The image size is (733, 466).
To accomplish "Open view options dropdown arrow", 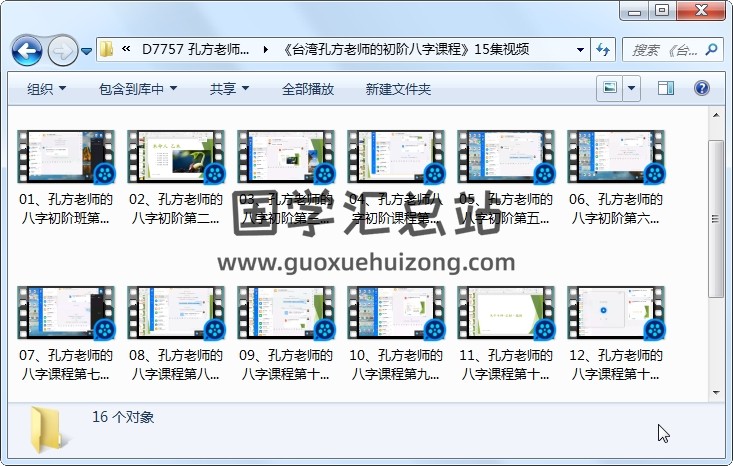I will (x=631, y=88).
